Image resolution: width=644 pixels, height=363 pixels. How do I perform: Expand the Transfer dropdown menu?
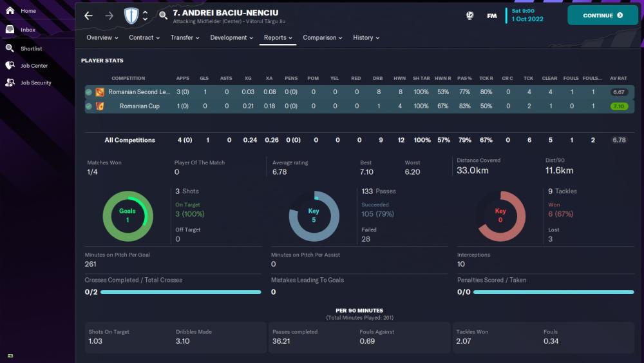pyautogui.click(x=185, y=37)
